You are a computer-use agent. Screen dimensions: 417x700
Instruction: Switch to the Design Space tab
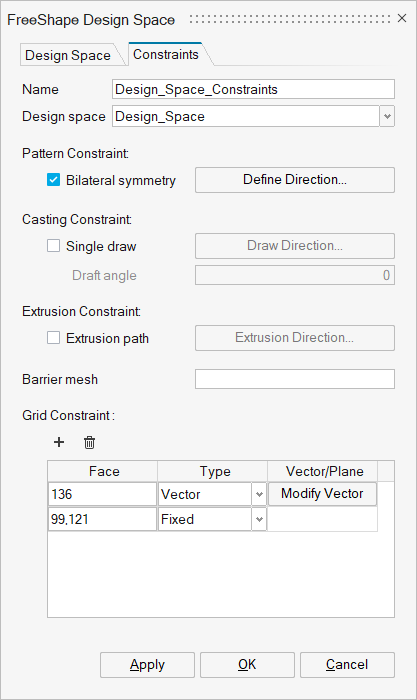(x=68, y=55)
